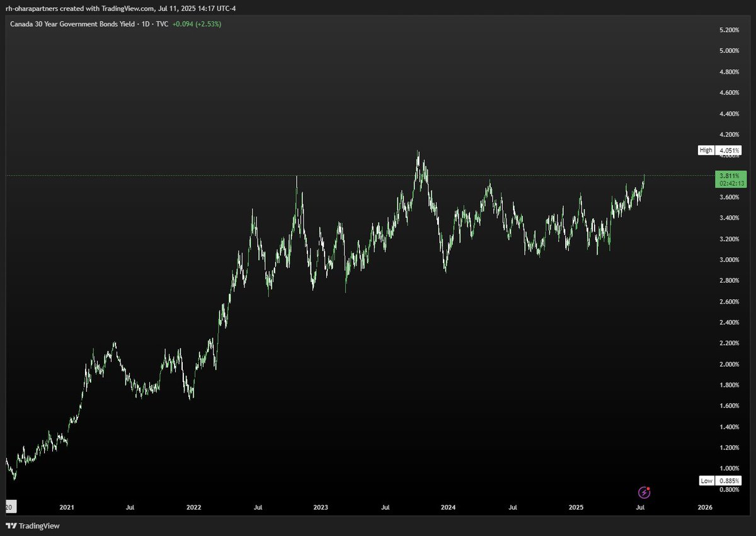756x536 pixels.
Task: Click the 2024 time axis label
Action: pos(449,507)
